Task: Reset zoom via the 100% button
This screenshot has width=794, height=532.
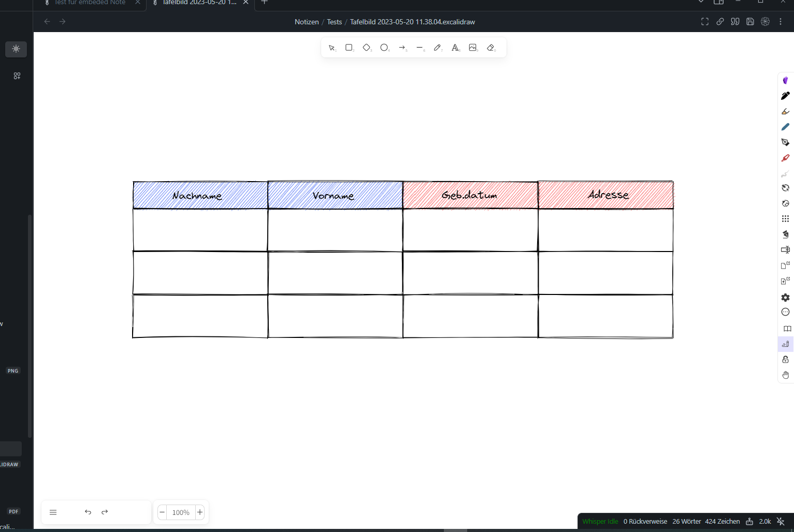Action: click(x=181, y=512)
